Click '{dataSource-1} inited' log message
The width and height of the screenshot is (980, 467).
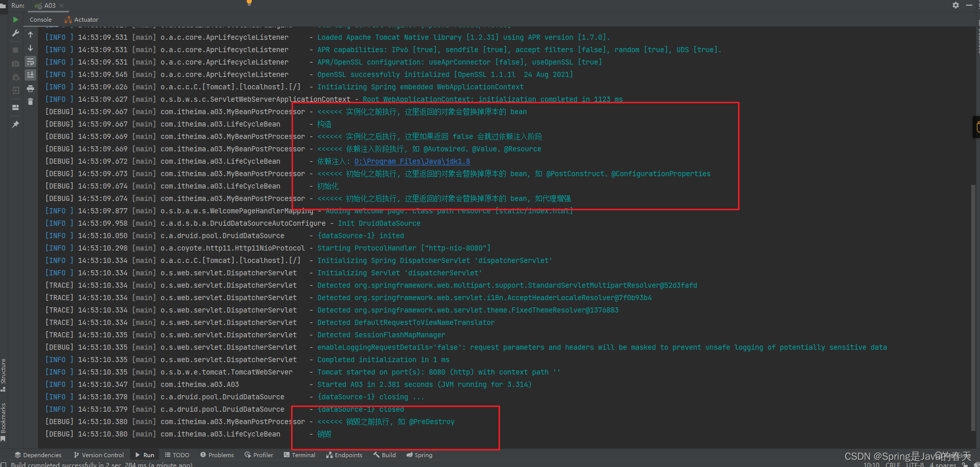(361, 236)
